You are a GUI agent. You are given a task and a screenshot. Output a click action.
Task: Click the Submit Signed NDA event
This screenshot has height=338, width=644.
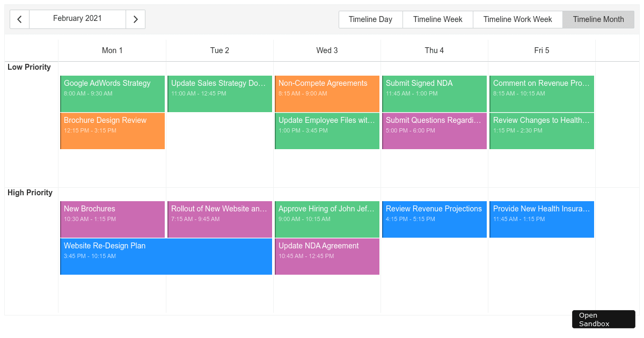434,93
